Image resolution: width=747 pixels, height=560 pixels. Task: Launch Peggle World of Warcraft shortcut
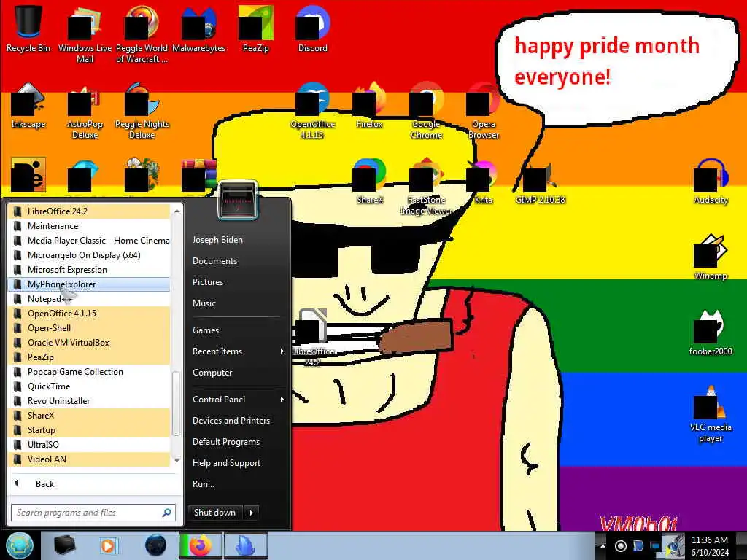pos(142,34)
